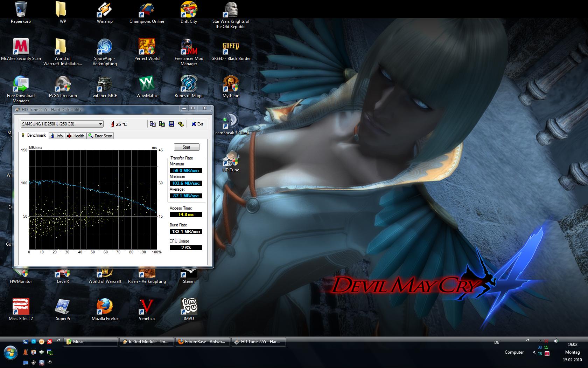The height and width of the screenshot is (368, 588).
Task: Select the Runes of Magic shortcut
Action: [x=189, y=87]
